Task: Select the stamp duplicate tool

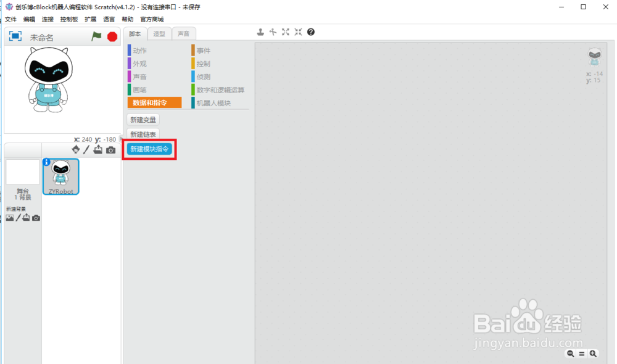Action: point(260,31)
